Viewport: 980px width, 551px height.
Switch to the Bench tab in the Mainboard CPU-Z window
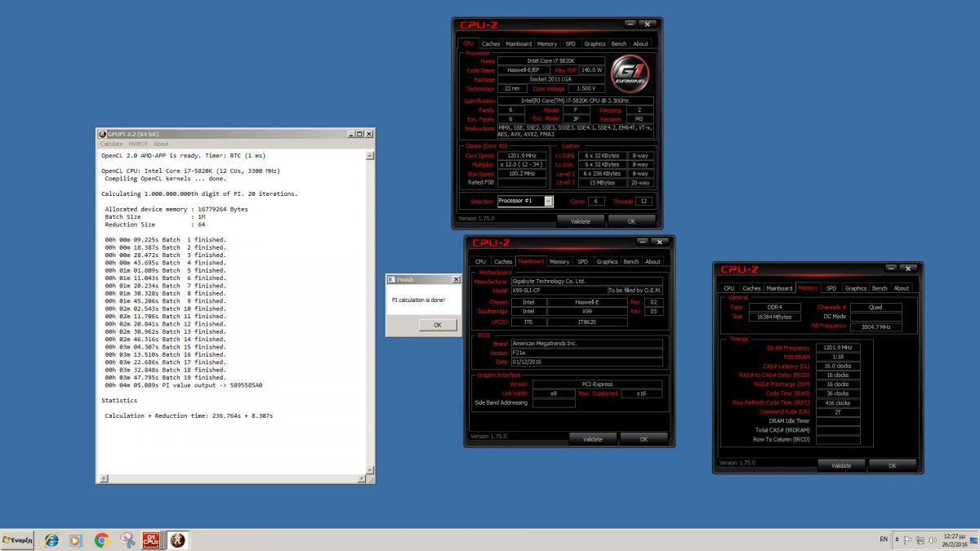coord(631,262)
